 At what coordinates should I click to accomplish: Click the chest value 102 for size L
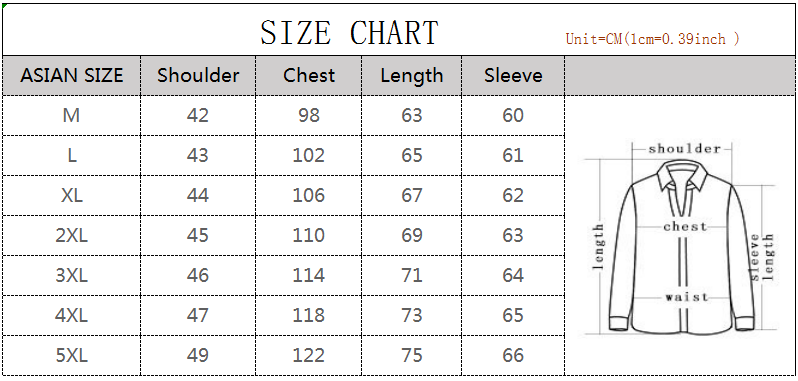pyautogui.click(x=308, y=155)
